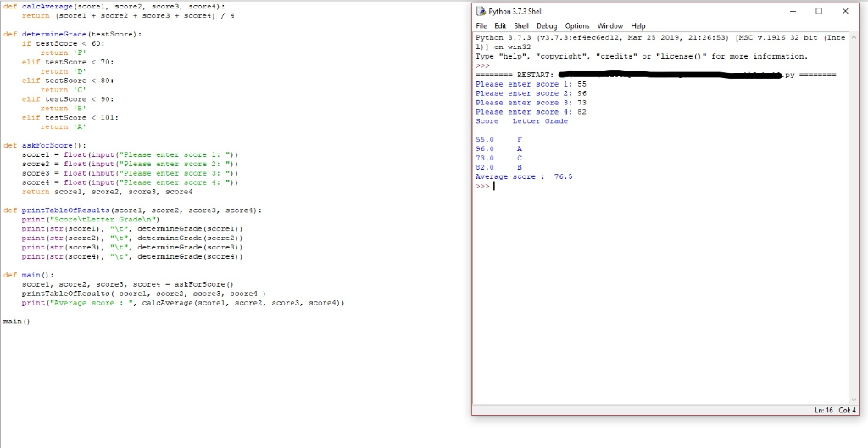The height and width of the screenshot is (448, 868).
Task: Click the print("Score\tLetter Grade\n") line
Action: coord(91,220)
